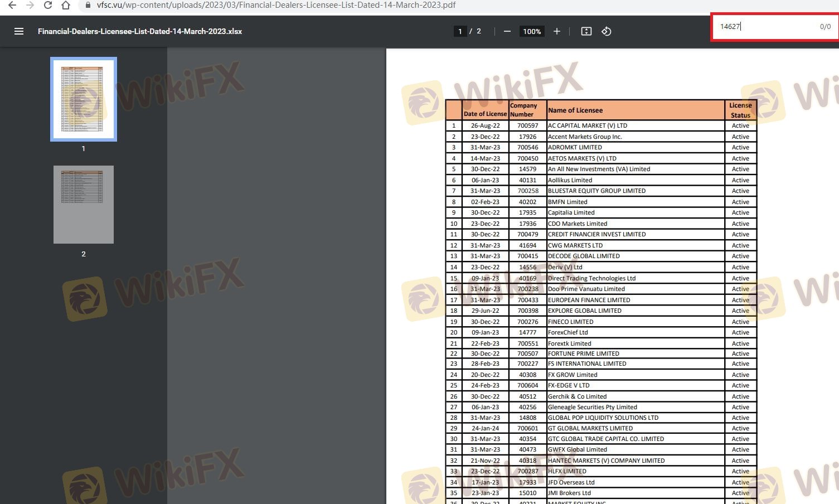The image size is (839, 504).
Task: Click company number 14579
Action: pyautogui.click(x=527, y=169)
